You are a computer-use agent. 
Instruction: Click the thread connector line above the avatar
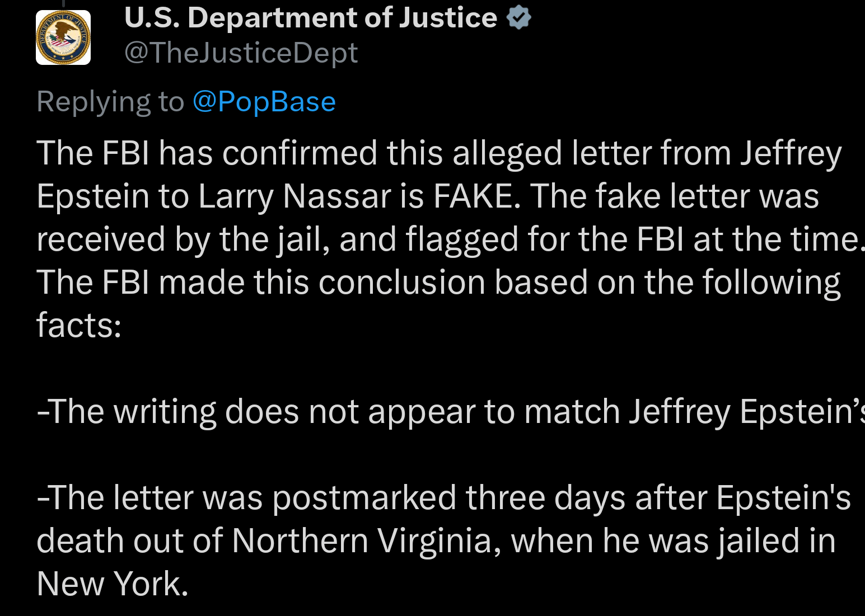pos(64,3)
